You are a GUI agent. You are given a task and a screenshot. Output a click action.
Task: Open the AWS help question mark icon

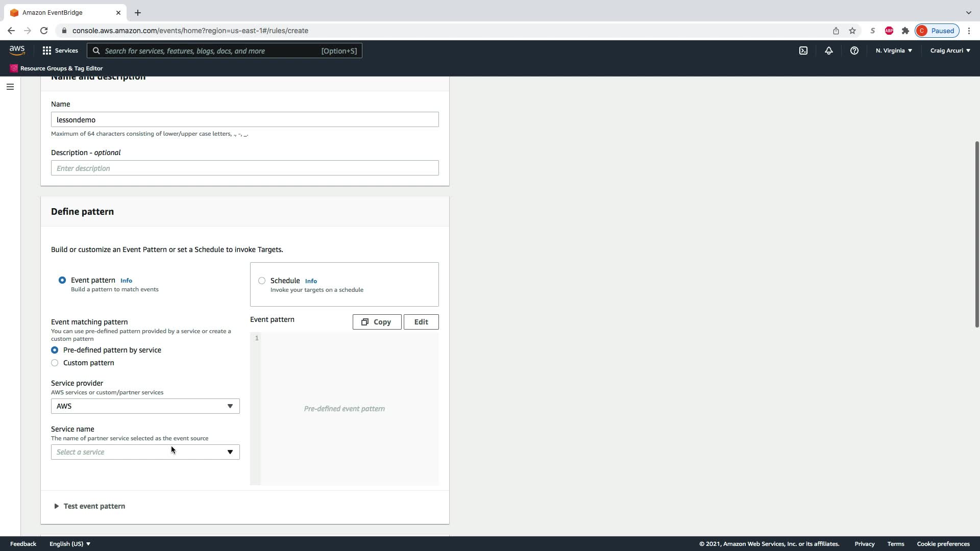(x=854, y=51)
